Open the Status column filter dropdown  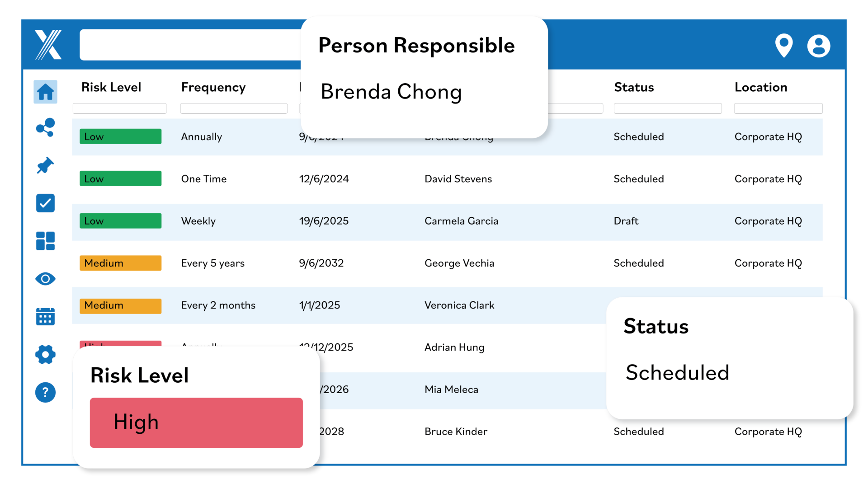[x=667, y=108]
